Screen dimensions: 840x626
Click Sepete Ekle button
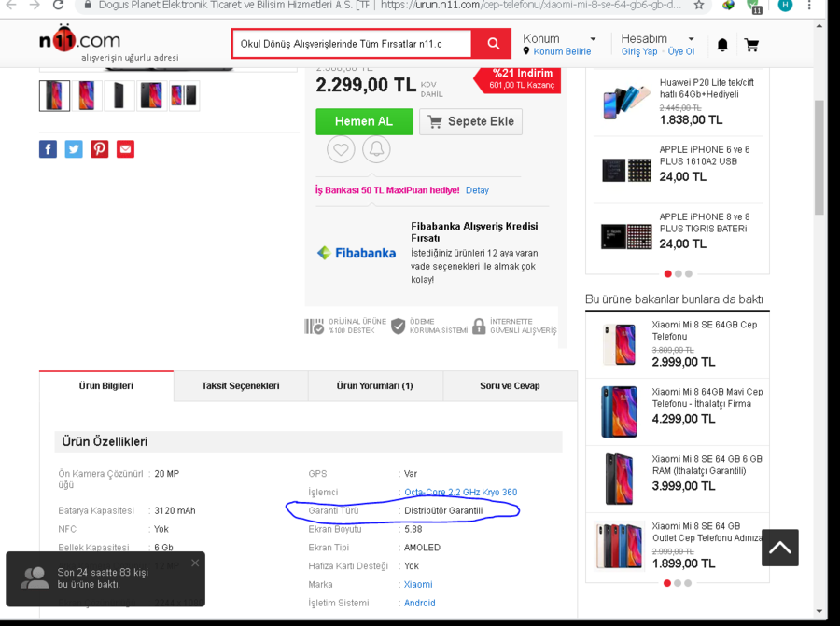pyautogui.click(x=470, y=121)
